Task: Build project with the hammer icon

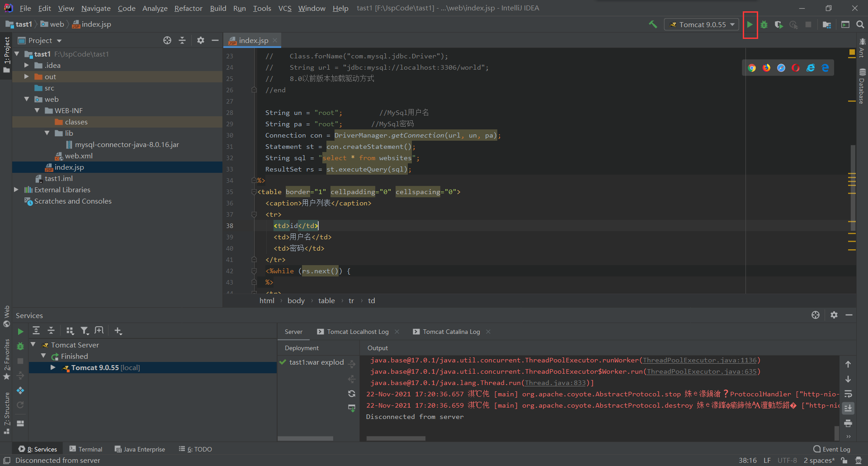Action: point(653,24)
